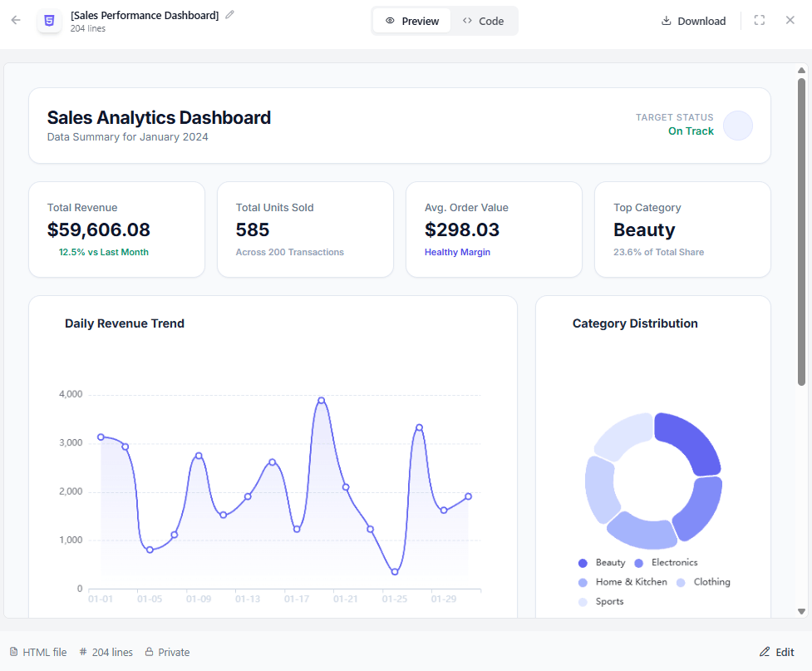
Task: Switch to the Code tab
Action: tap(483, 21)
